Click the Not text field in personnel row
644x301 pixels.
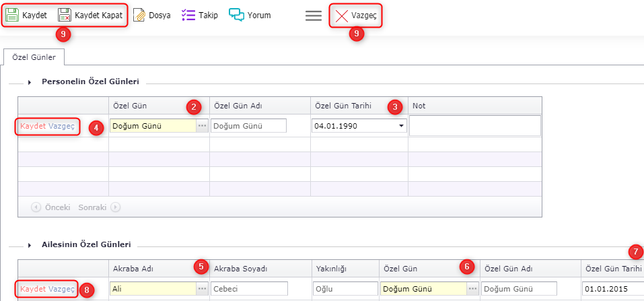[474, 126]
